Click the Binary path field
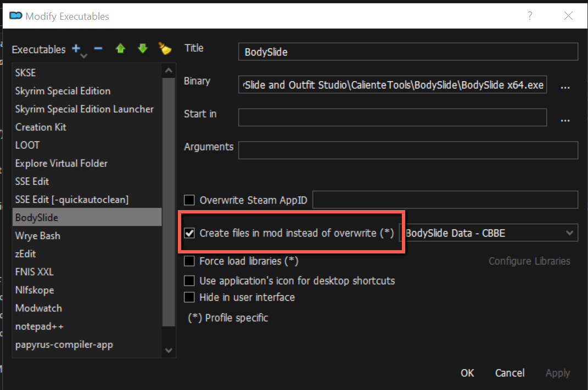The image size is (588, 390). point(392,84)
